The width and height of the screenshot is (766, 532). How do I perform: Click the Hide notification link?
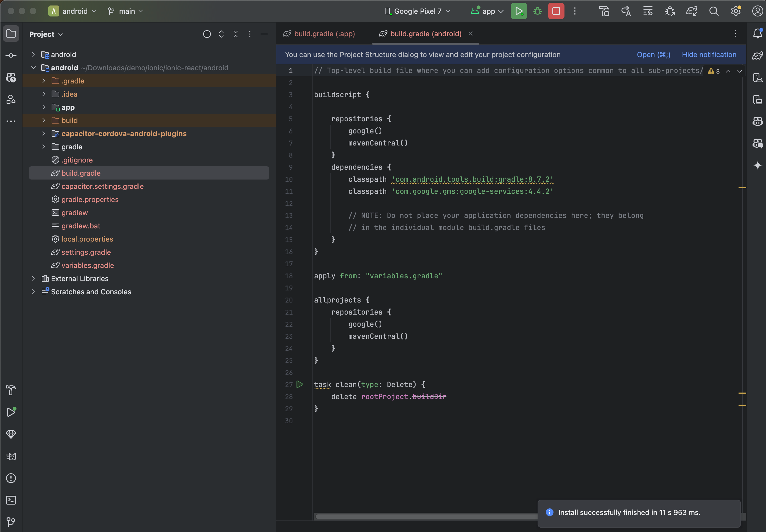pyautogui.click(x=709, y=55)
